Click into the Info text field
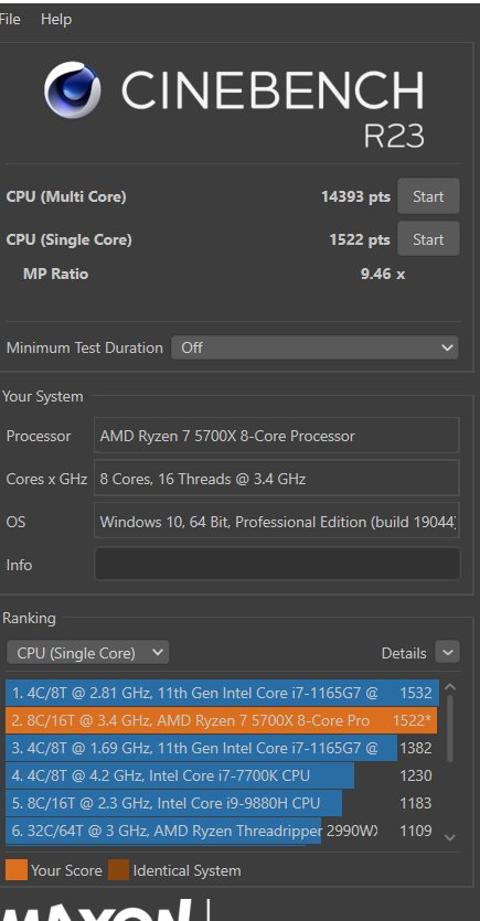 pyautogui.click(x=277, y=564)
